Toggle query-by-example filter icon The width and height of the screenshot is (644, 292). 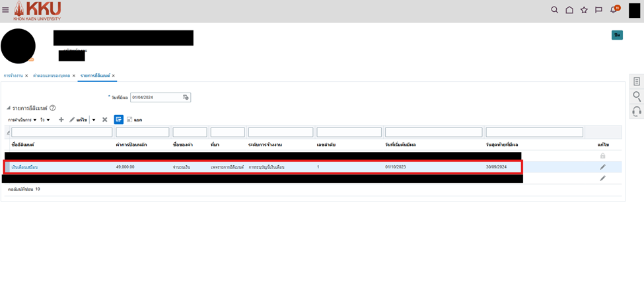118,120
